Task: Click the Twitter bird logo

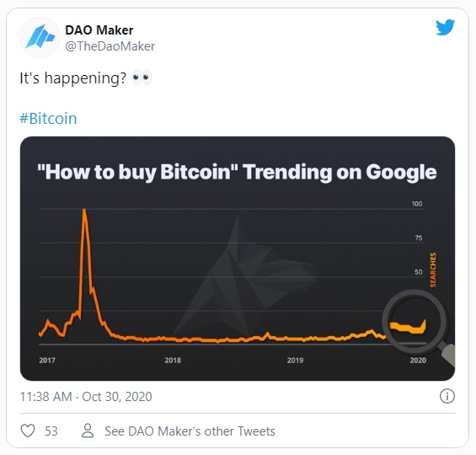Action: coord(445,27)
